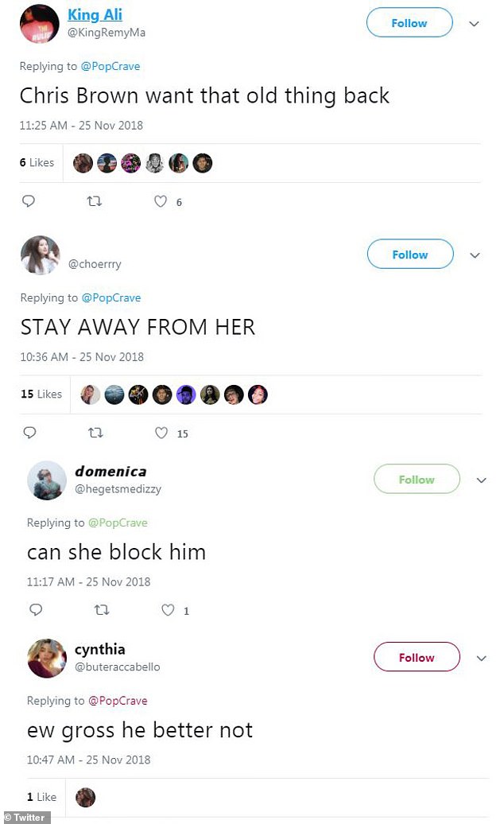504x824 pixels.
Task: Retweet domenica's can she block him tweet
Action: coord(101,609)
